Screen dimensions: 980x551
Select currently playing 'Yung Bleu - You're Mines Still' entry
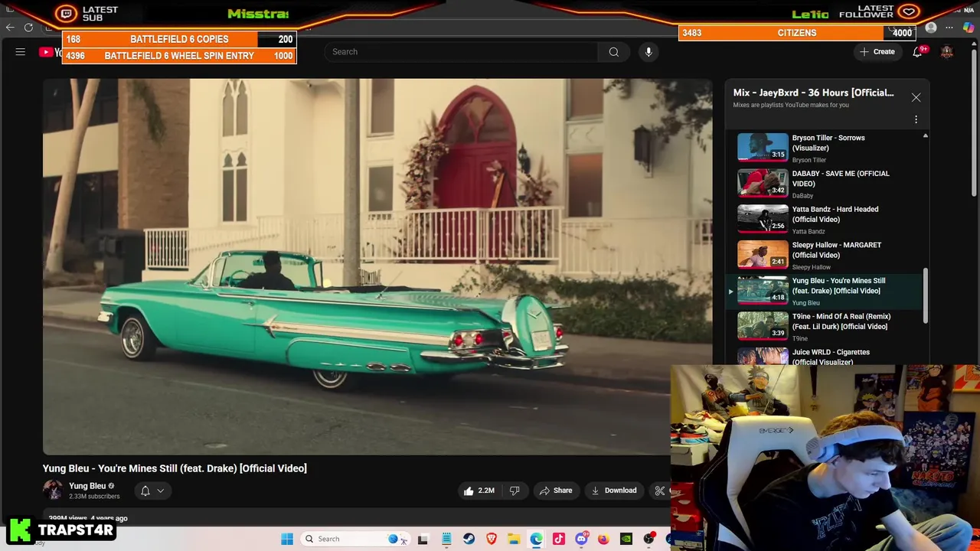823,291
